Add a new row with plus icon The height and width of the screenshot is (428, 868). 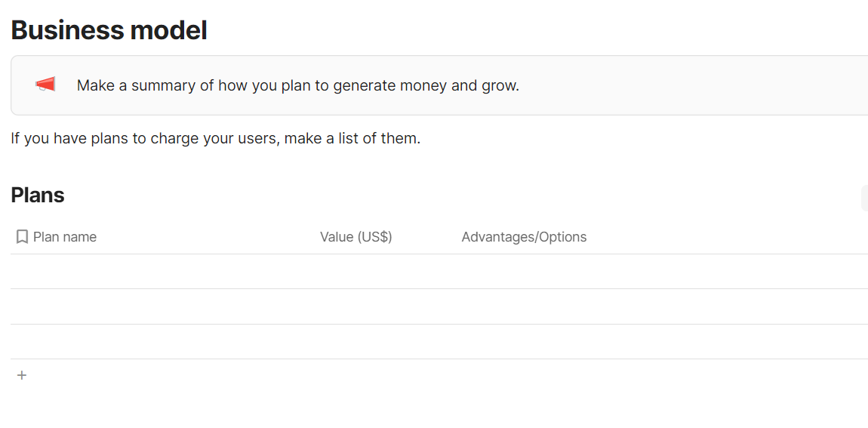click(22, 375)
